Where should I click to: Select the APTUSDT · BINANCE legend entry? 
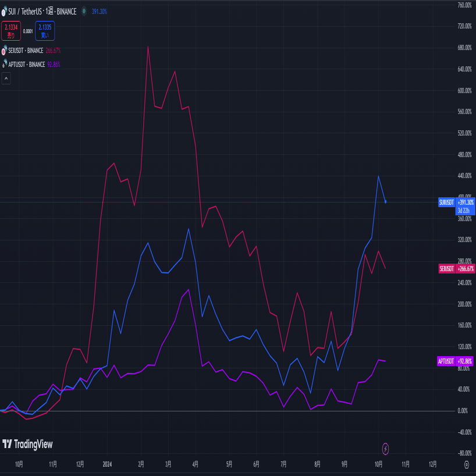(27, 65)
